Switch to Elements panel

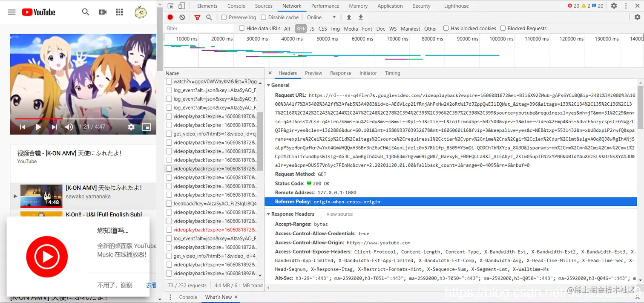(207, 6)
